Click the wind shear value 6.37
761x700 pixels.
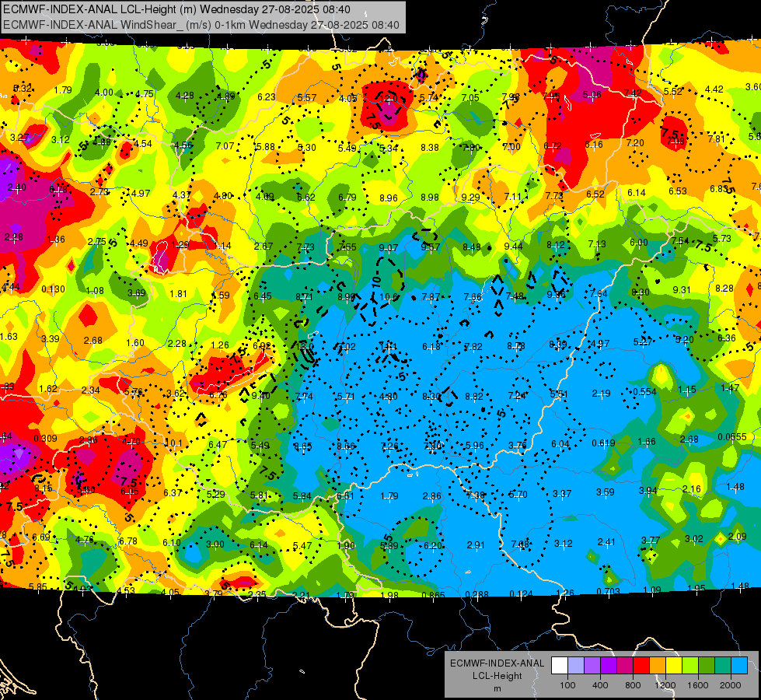(x=173, y=493)
